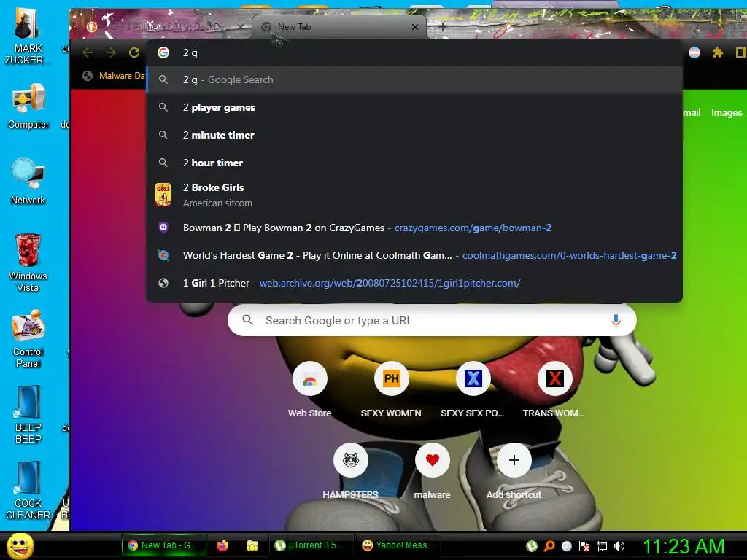Screen dimensions: 747x560
Task: Open the Windows Vista recycle bin icon
Action: point(28,262)
